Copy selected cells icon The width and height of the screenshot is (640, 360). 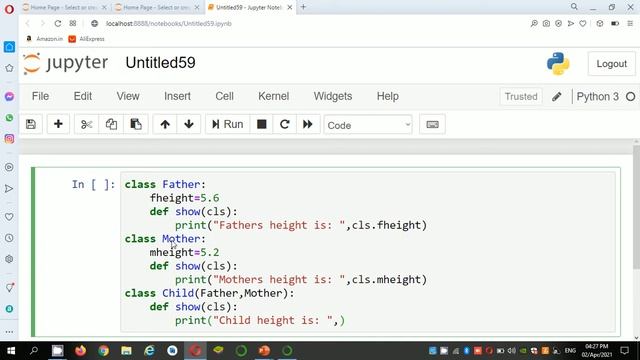(x=111, y=124)
